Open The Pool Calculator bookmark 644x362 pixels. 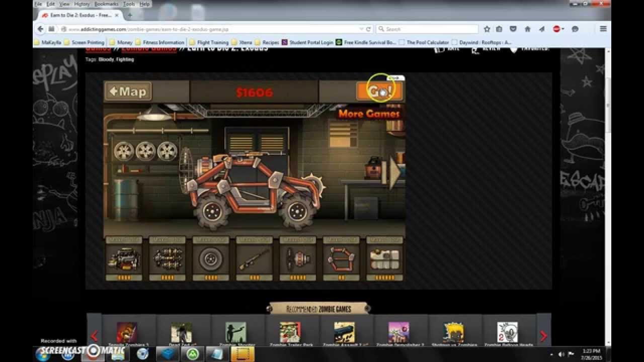[424, 43]
